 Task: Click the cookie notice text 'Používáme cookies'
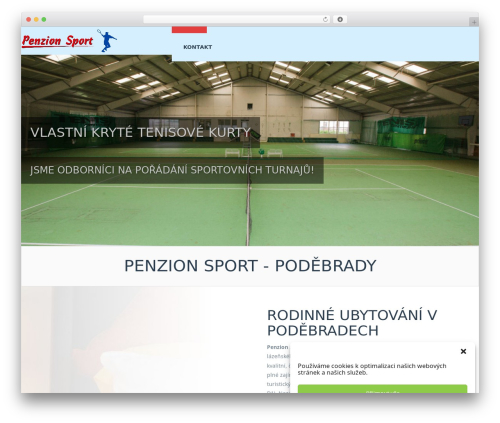point(372,369)
